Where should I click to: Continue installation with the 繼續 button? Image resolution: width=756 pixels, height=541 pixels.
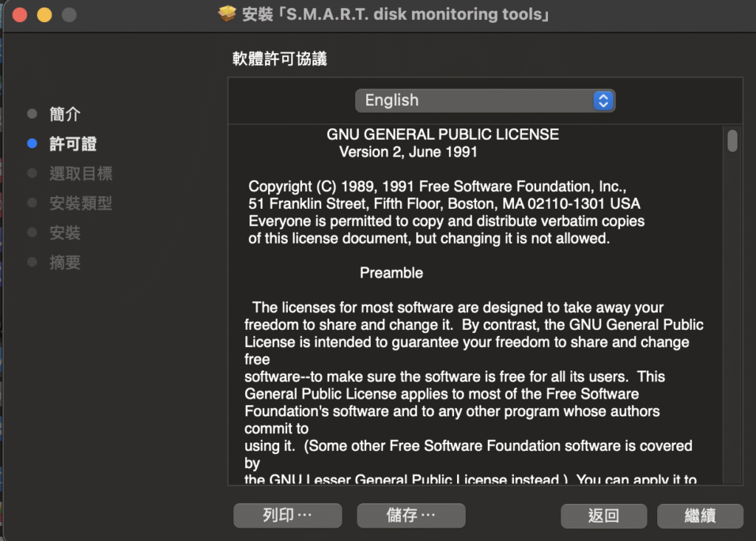pyautogui.click(x=699, y=516)
